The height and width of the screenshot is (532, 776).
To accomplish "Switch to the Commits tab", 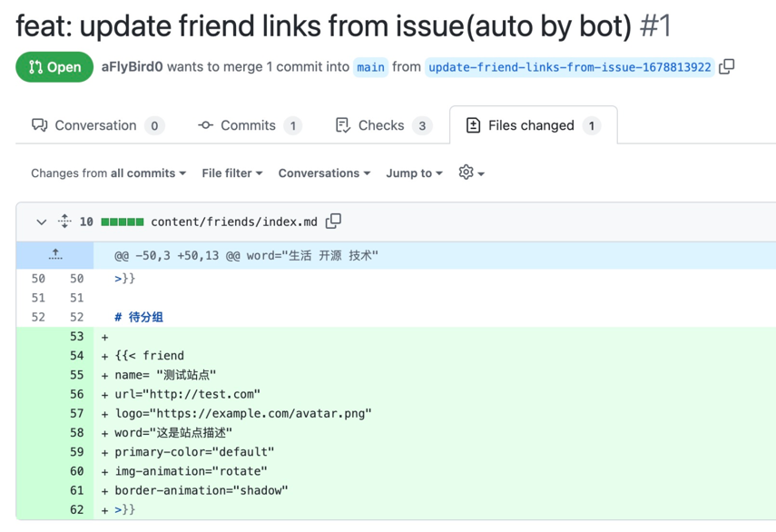I will (x=249, y=125).
